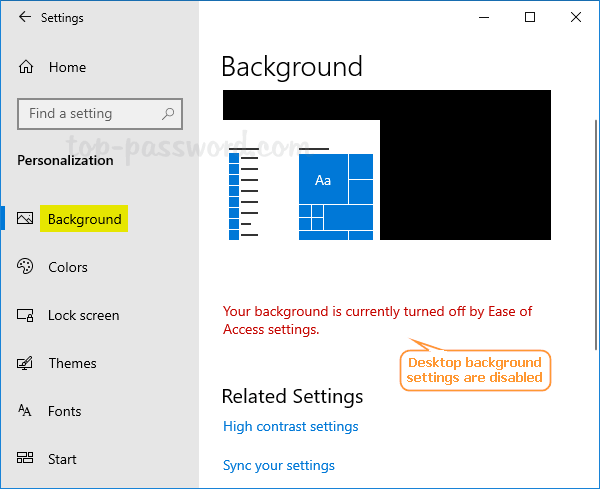Image resolution: width=600 pixels, height=489 pixels.
Task: Maximize the Settings window
Action: [x=530, y=17]
